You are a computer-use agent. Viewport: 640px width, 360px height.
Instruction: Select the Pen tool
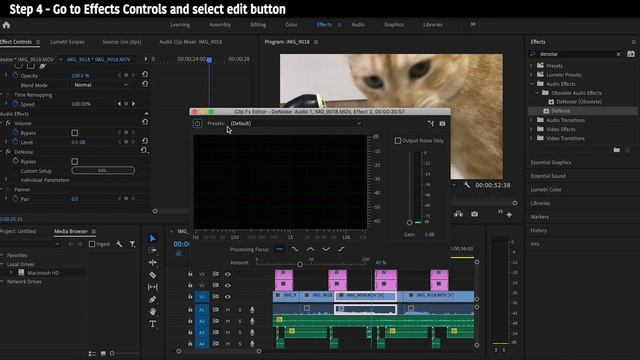[x=153, y=299]
